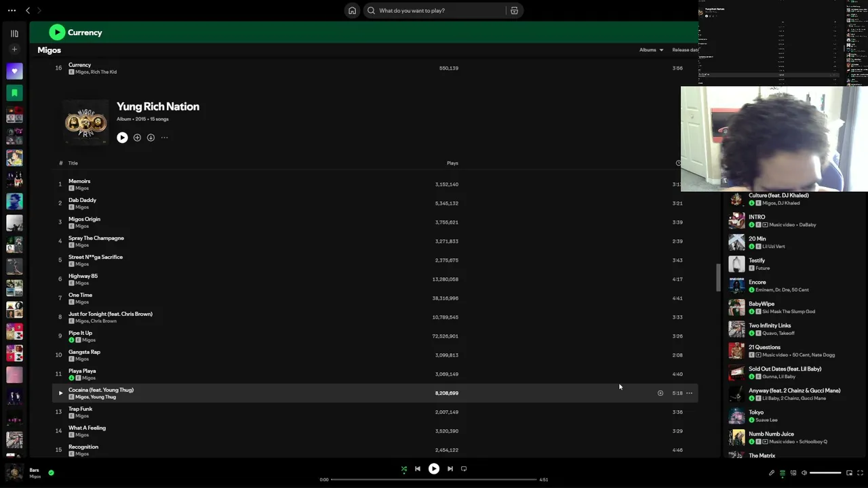Screen dimensions: 868x488
Task: Open Young Thug artist link under Cocaina
Action: point(103,397)
